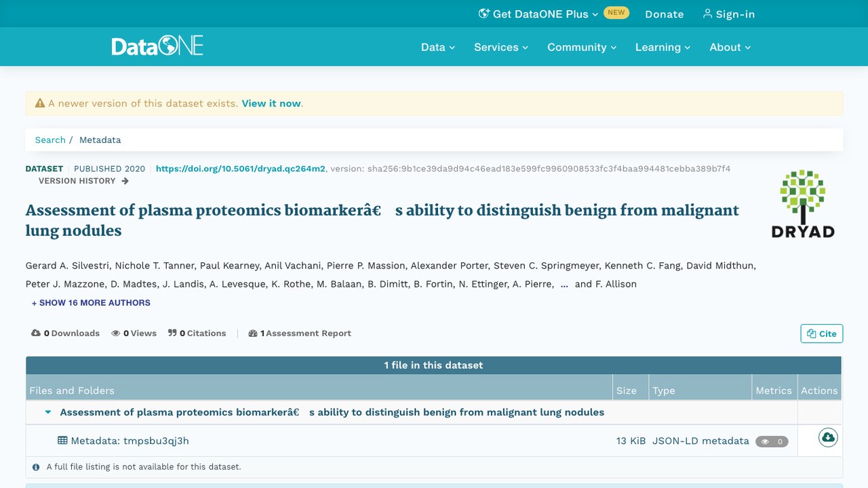
Task: Click the globe icon next to Get DataONE Plus
Action: point(484,14)
